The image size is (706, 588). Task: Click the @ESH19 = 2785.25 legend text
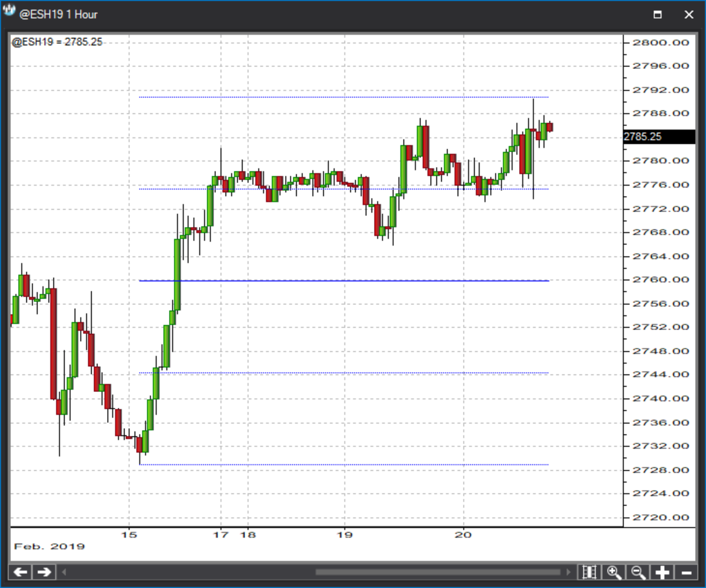tap(57, 42)
